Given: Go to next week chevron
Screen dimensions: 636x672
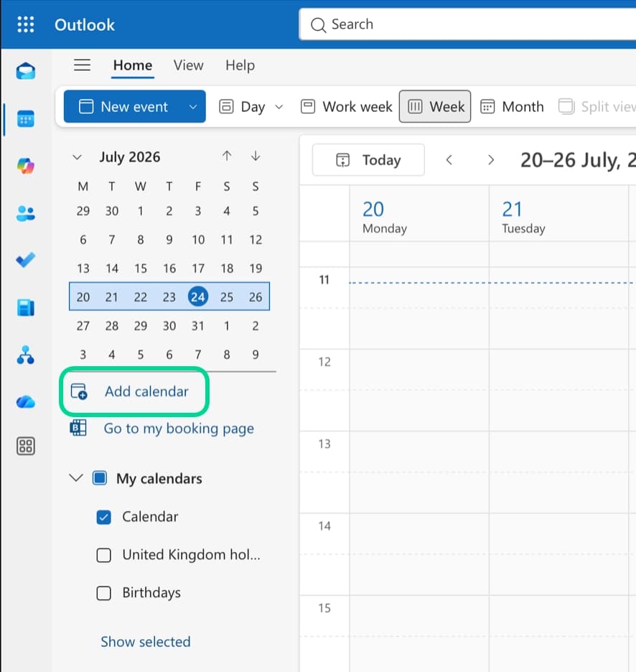Looking at the screenshot, I should 491,160.
